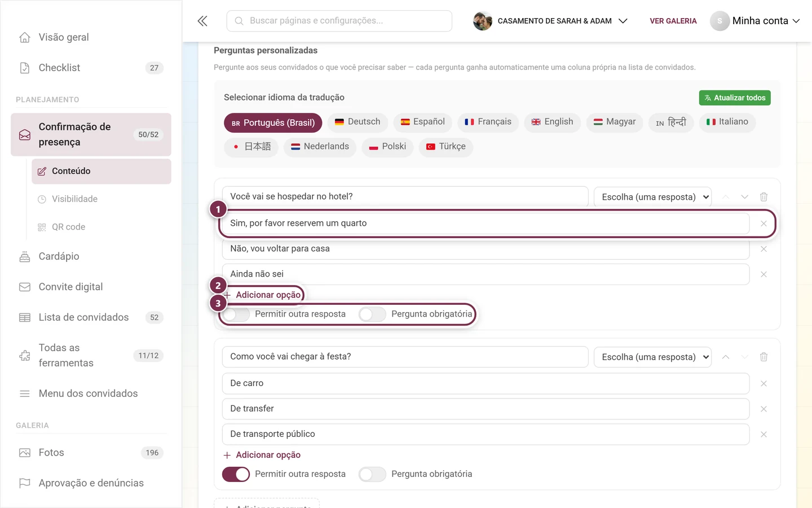Select Nederlands translation language
Screen dimensions: 812x508
click(x=320, y=147)
